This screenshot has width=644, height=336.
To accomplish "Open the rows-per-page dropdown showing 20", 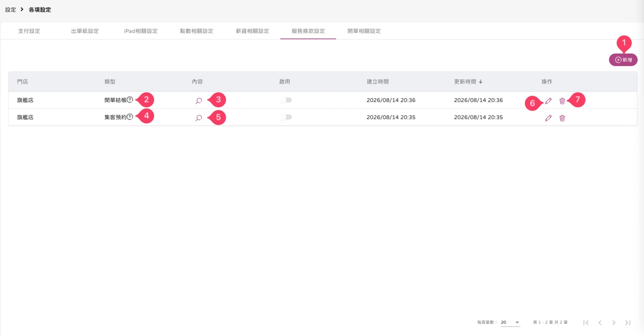I will tap(510, 323).
